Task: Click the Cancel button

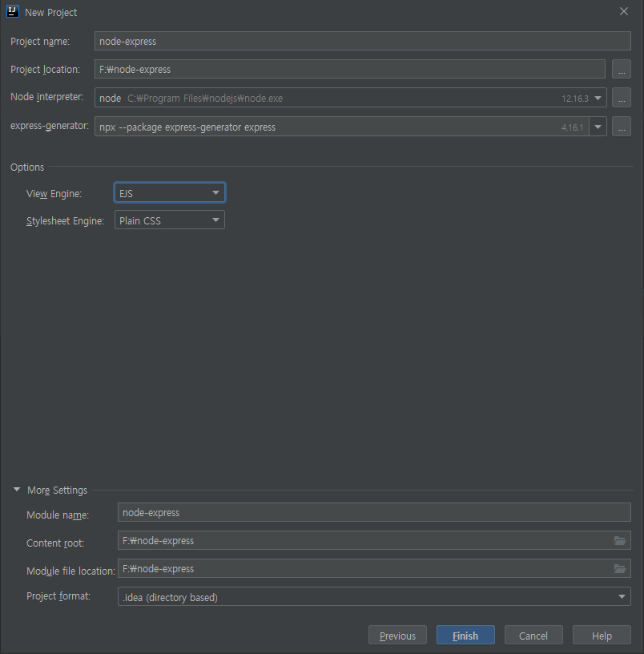Action: point(533,636)
